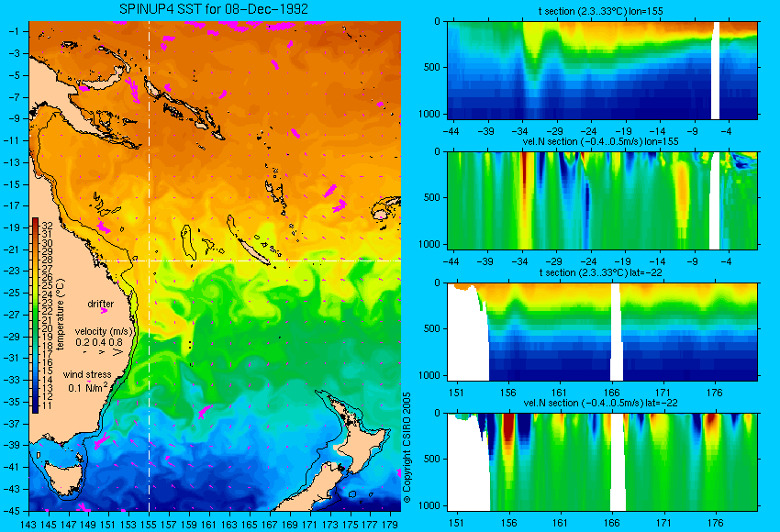The width and height of the screenshot is (780, 532).
Task: Open the northward velocity section at lat=-22 plot
Action: click(x=602, y=462)
